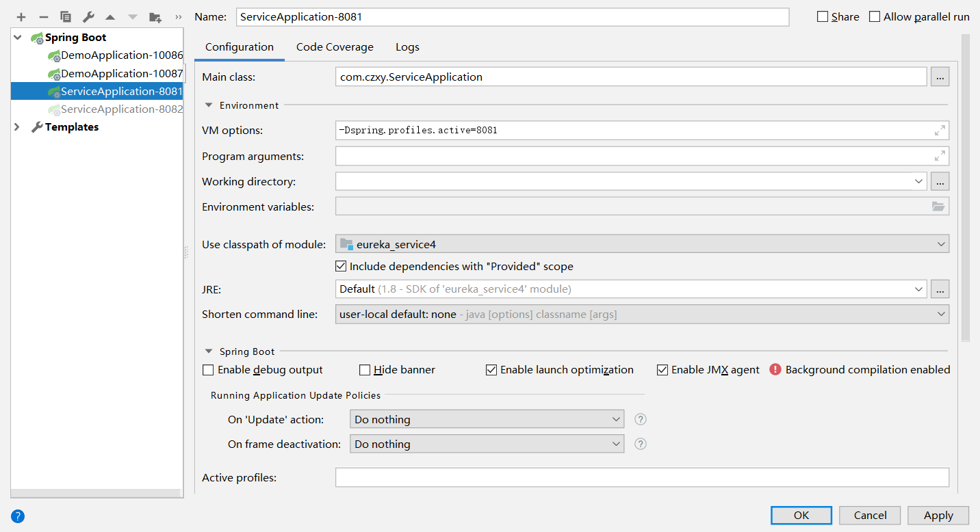Click Program arguments input field
The width and height of the screenshot is (980, 532).
click(642, 156)
